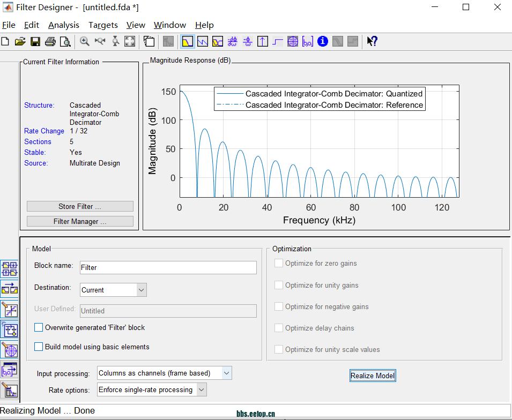Open the Create Multirate Filter sidebar panel
The height and width of the screenshot is (420, 512).
click(x=10, y=269)
